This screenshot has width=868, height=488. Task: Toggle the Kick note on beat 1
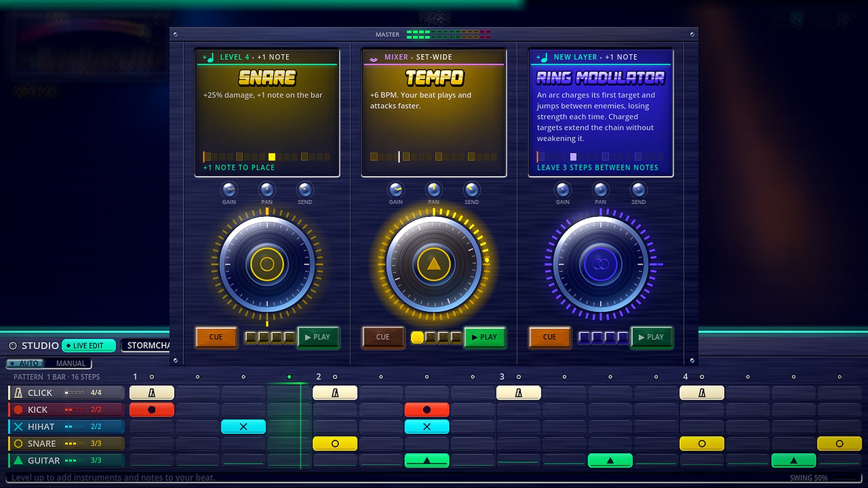[152, 409]
